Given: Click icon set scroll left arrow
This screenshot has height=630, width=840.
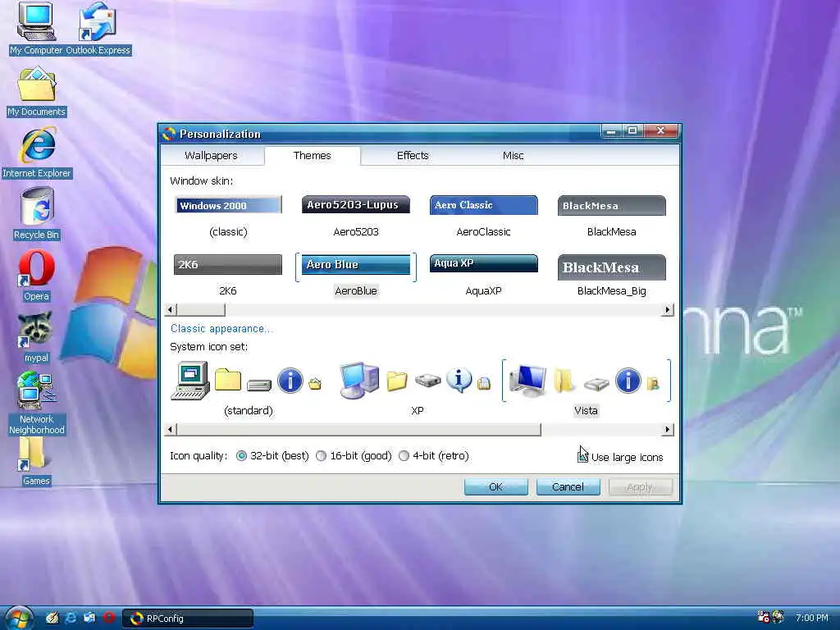Looking at the screenshot, I should click(x=171, y=429).
